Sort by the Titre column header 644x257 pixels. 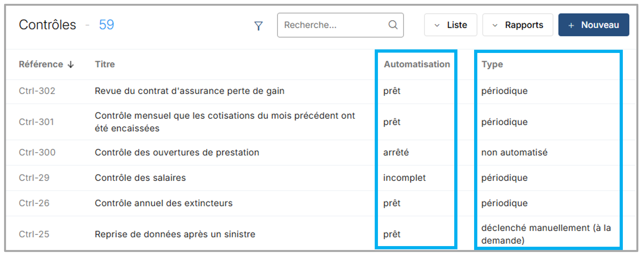click(x=105, y=64)
